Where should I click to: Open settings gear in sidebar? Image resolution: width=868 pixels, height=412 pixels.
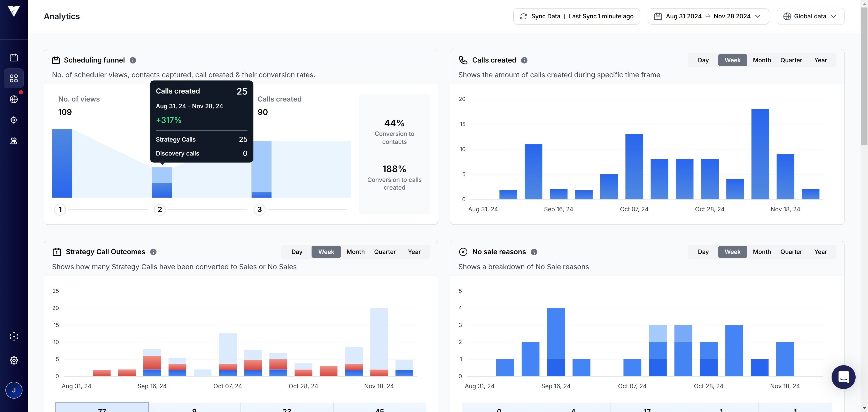point(14,360)
